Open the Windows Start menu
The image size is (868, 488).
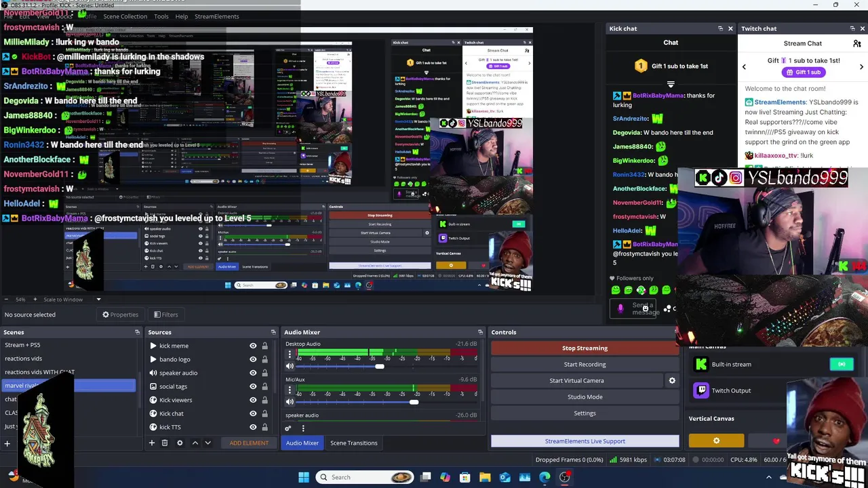tap(304, 477)
